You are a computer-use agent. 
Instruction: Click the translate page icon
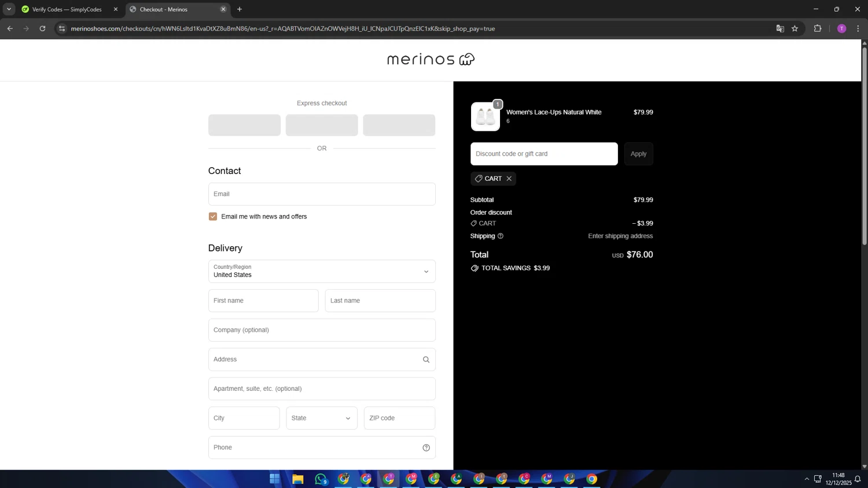[780, 28]
